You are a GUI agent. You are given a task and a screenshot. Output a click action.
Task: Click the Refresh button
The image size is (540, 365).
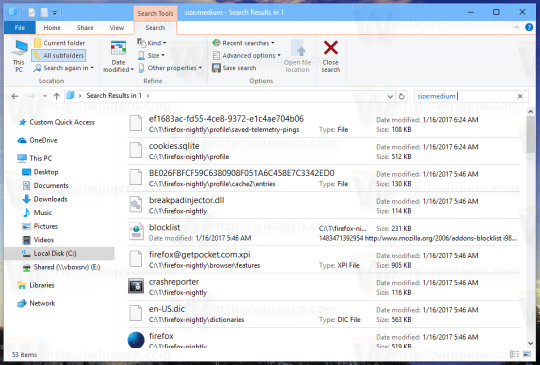point(402,96)
